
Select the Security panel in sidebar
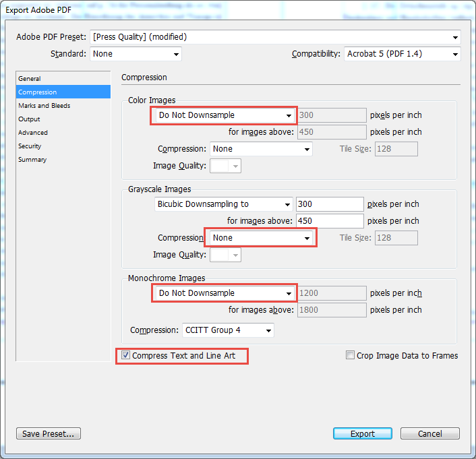pyautogui.click(x=63, y=146)
